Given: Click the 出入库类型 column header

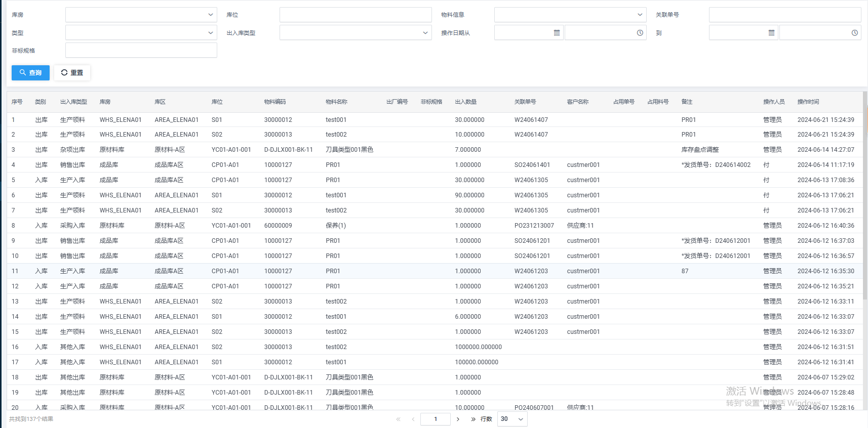Looking at the screenshot, I should pyautogui.click(x=73, y=102).
